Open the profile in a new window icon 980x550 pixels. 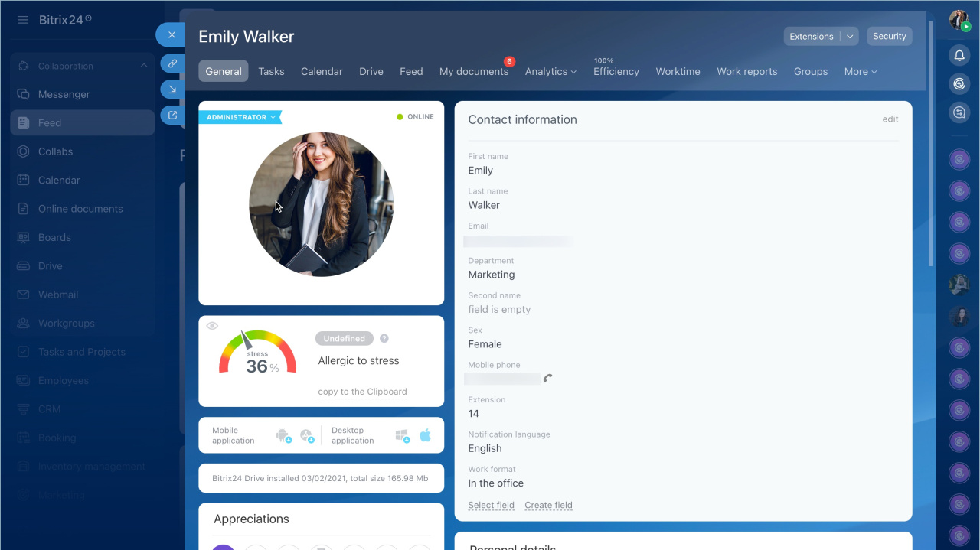(172, 116)
